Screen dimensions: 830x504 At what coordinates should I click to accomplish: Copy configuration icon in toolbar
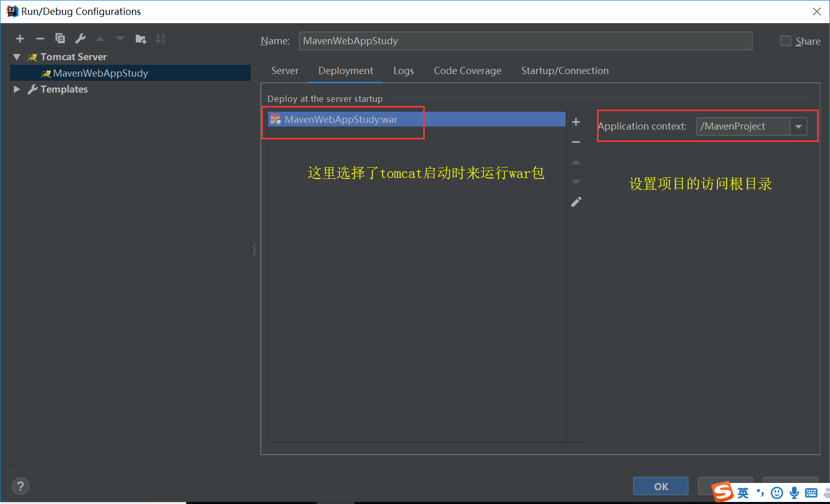pos(60,39)
